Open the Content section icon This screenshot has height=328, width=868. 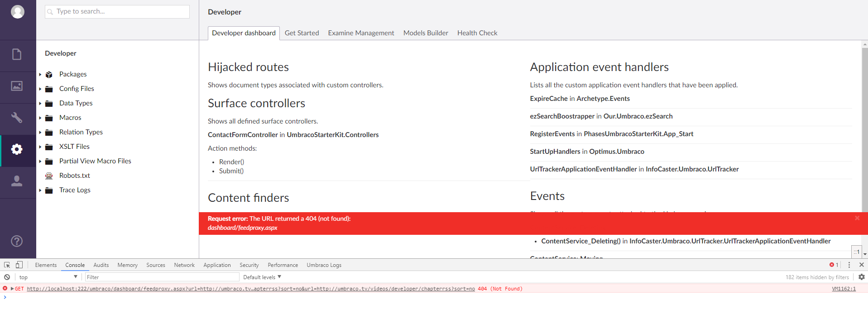point(17,54)
